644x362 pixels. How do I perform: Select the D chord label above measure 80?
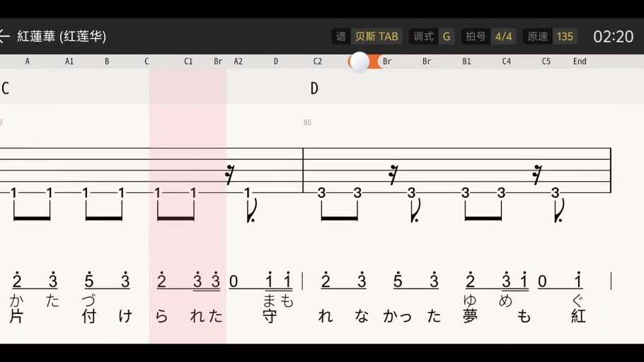click(x=314, y=88)
